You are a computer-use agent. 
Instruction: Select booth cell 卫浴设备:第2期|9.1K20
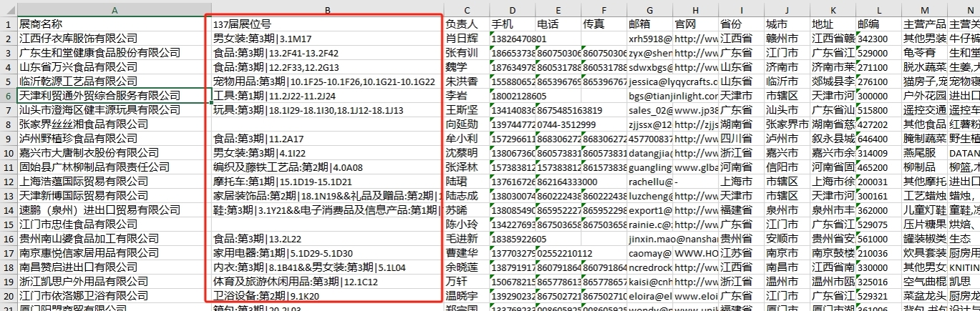[327, 295]
